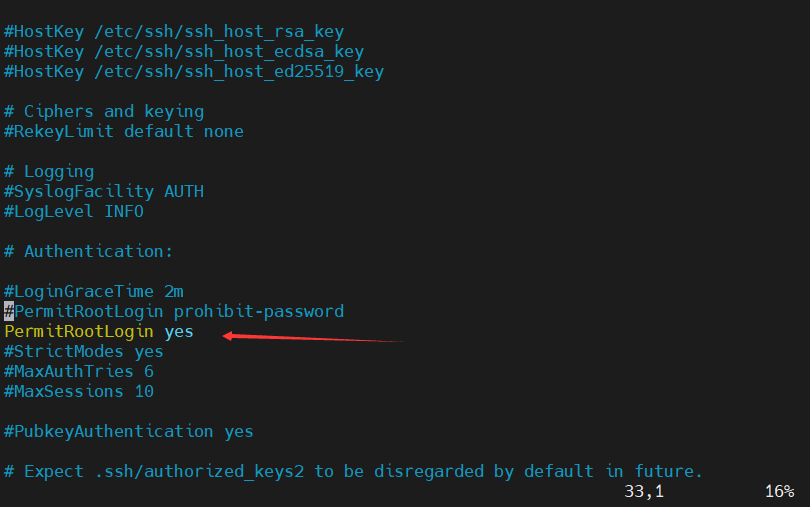Place cursor on #LogLevel INFO
Screen dimensions: 811x507
(74, 211)
